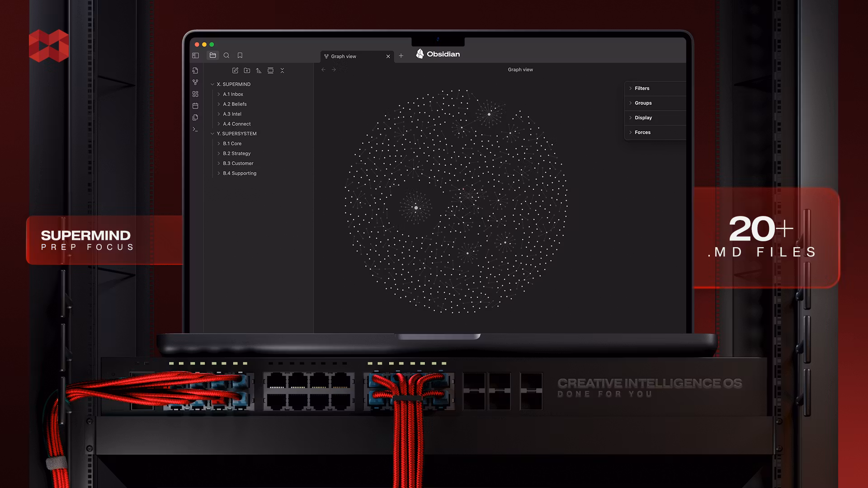868x488 pixels.
Task: Expand the Filters section
Action: (x=642, y=89)
